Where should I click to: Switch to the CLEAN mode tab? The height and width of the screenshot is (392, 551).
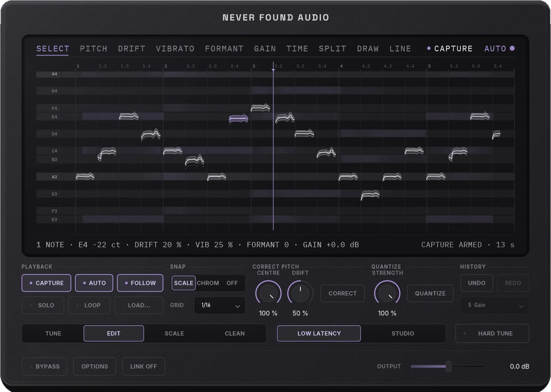[235, 333]
